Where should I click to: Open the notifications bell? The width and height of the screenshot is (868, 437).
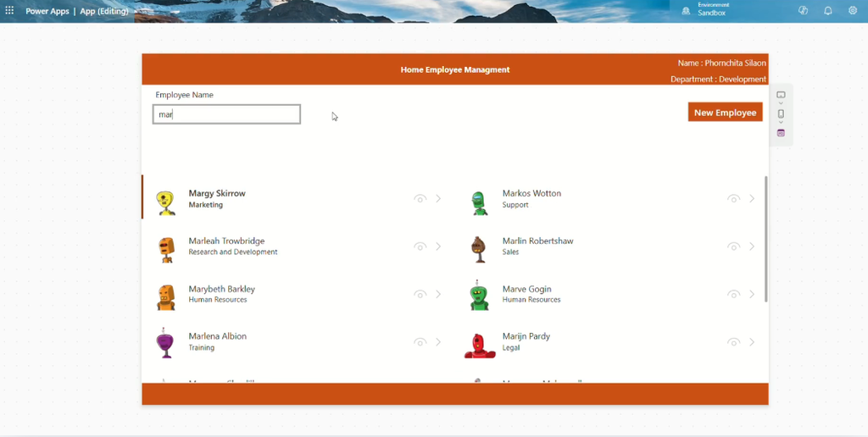tap(828, 10)
